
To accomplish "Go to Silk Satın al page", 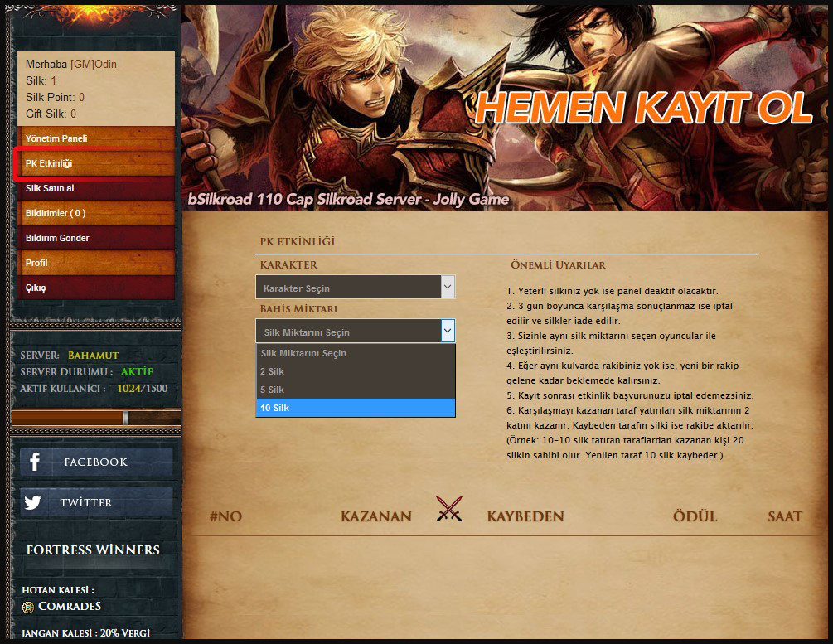I will pyautogui.click(x=95, y=188).
